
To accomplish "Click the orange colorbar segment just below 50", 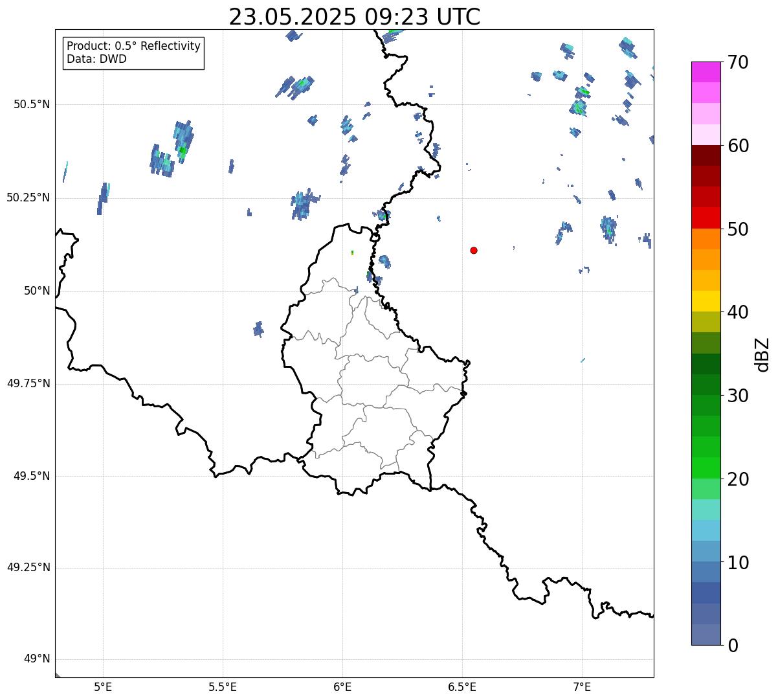I will click(706, 239).
